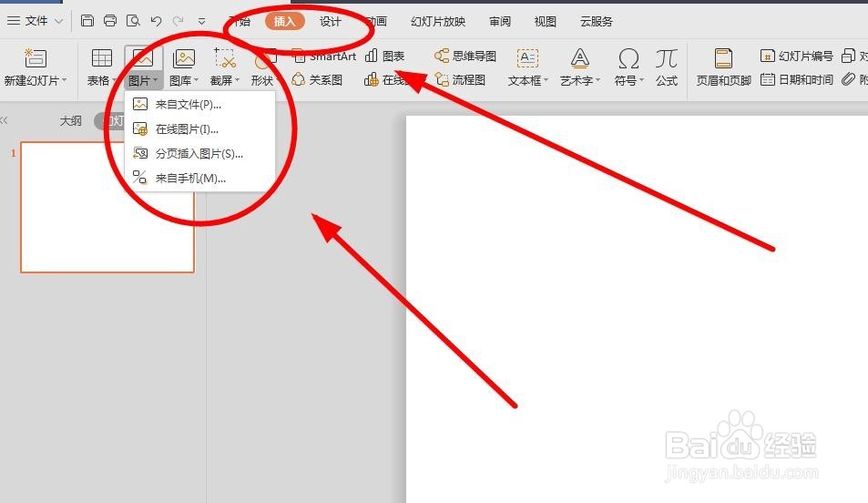868x503 pixels.
Task: Switch to the 幻灯片放映 tab
Action: 438,21
